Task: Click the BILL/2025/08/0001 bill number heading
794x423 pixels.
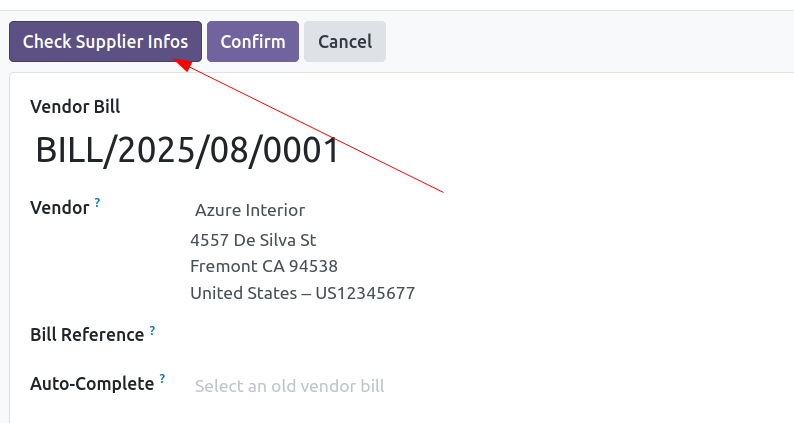Action: point(187,150)
